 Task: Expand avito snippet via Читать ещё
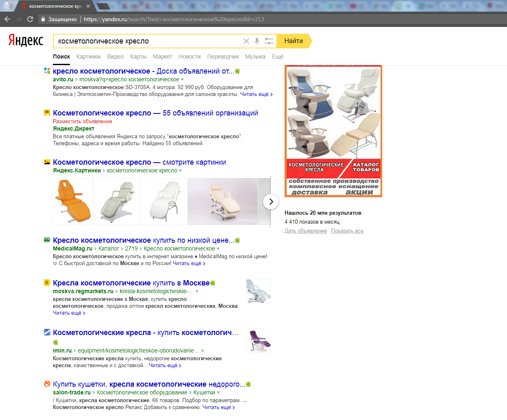pos(257,94)
